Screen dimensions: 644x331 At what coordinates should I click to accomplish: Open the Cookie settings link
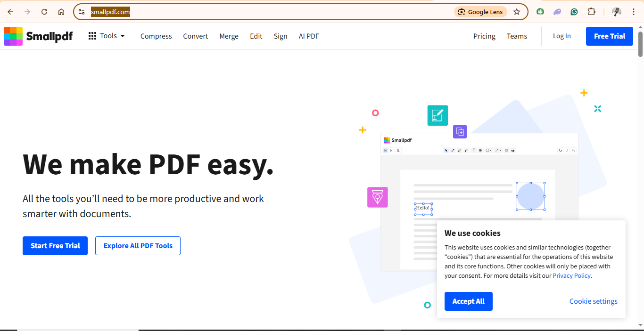tap(593, 301)
